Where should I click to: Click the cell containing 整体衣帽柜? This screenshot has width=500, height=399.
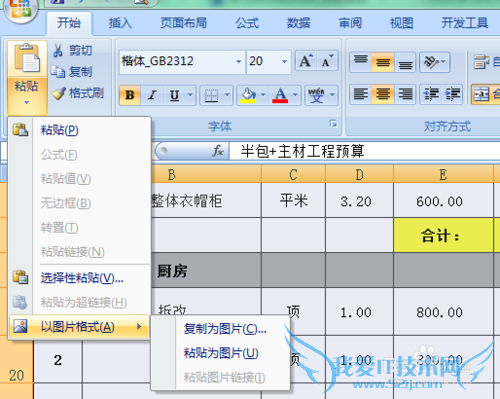[x=206, y=201]
